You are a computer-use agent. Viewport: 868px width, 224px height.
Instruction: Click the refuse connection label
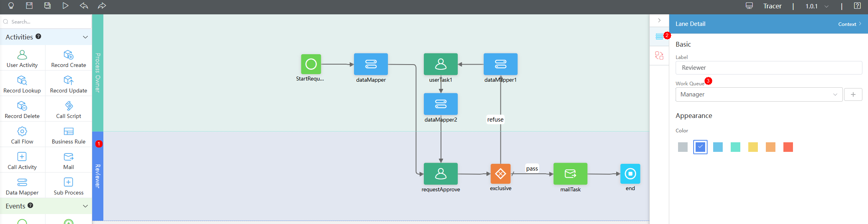pos(495,119)
